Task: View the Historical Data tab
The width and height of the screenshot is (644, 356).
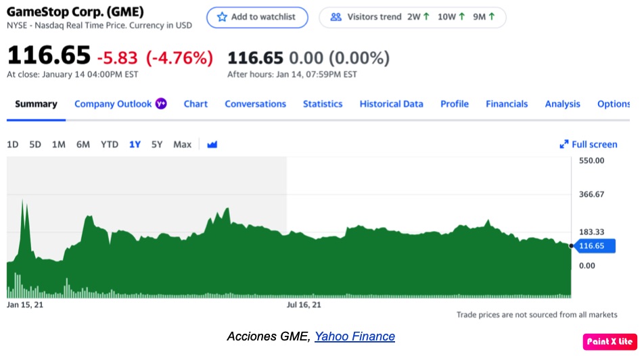Action: 392,104
